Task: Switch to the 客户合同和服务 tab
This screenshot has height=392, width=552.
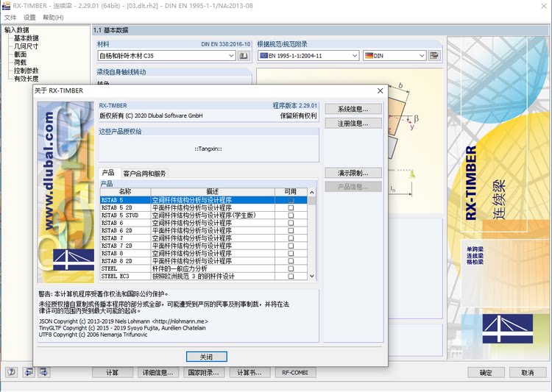Action: point(145,174)
